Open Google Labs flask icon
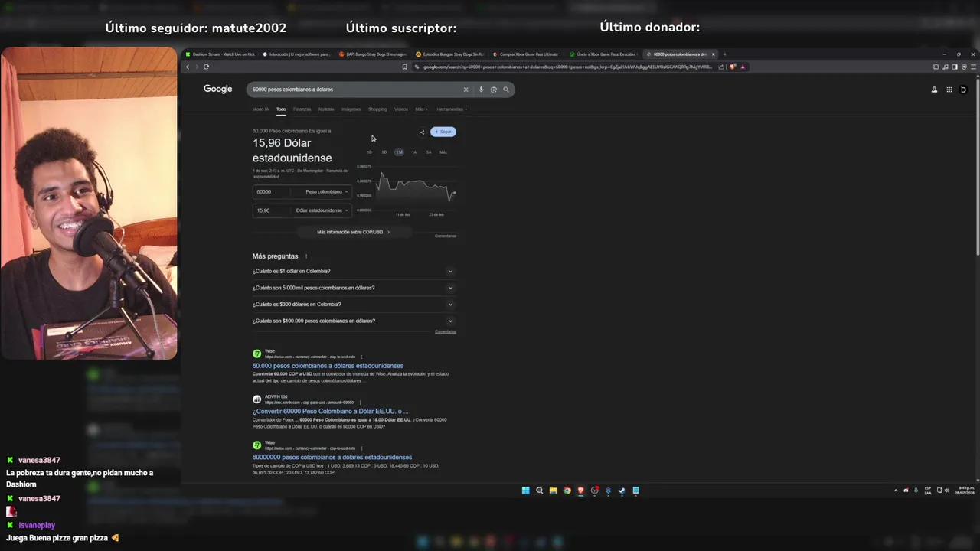 [934, 90]
